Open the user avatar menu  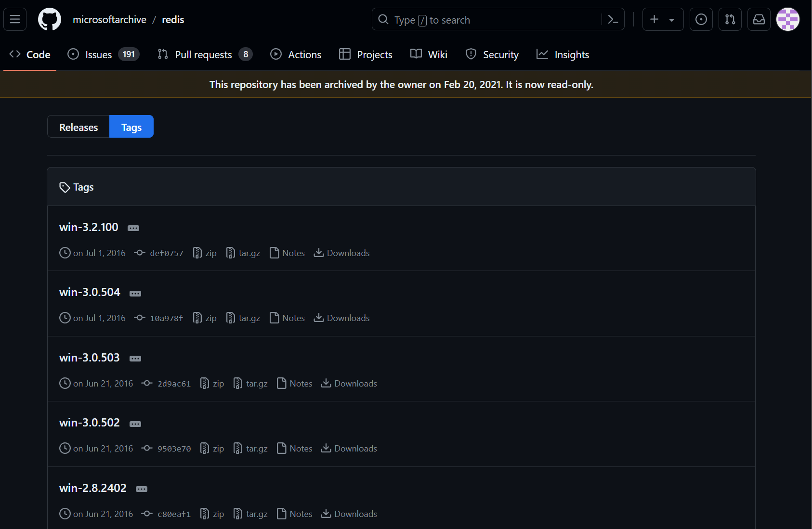click(x=788, y=19)
